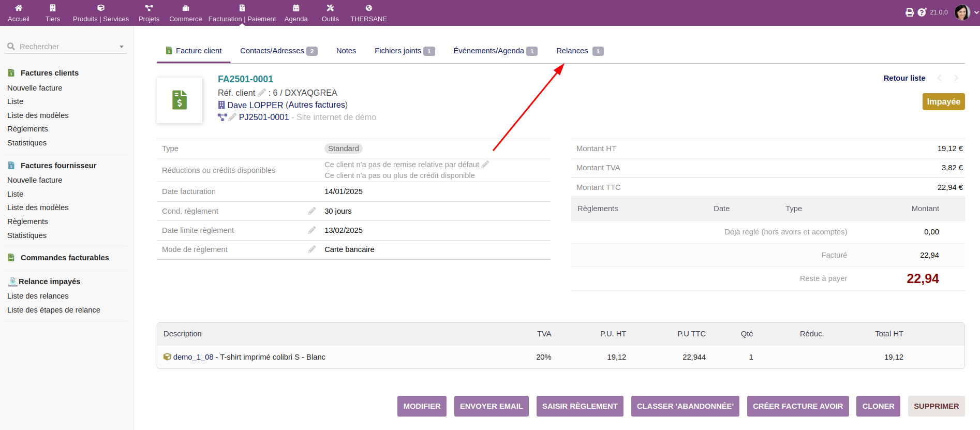Screen dimensions: 980x430
Task: Open Liste des relances in sidebar
Action: click(38, 296)
